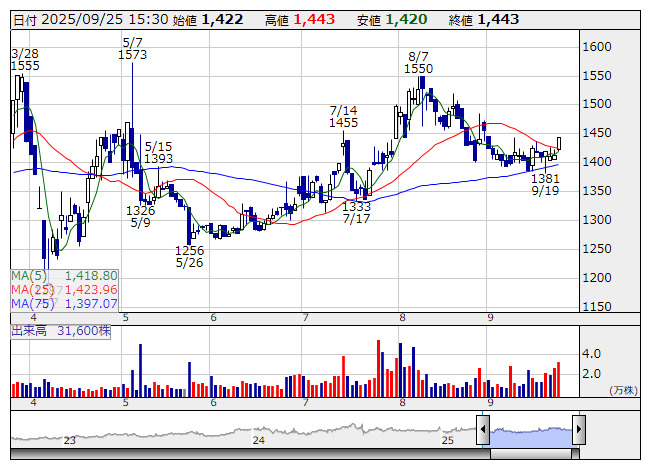The image size is (653, 470).
Task: Click year 23 in the overview navigator
Action: click(69, 440)
